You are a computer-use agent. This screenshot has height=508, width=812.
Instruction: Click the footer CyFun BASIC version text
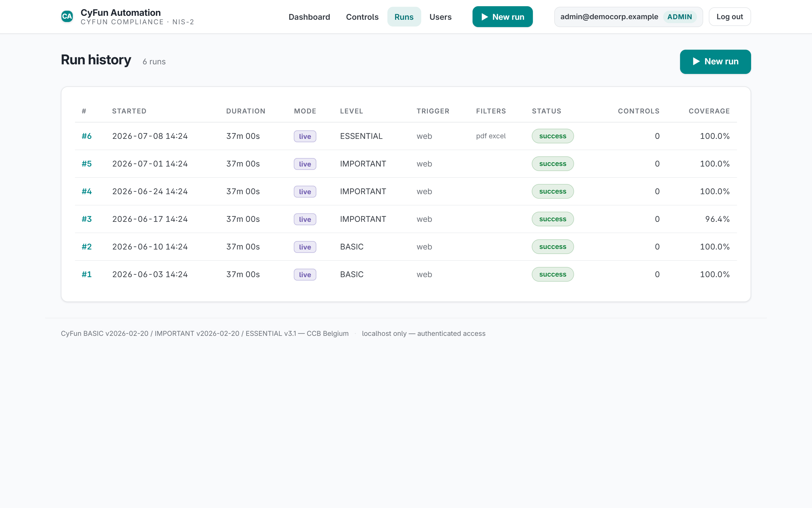205,333
